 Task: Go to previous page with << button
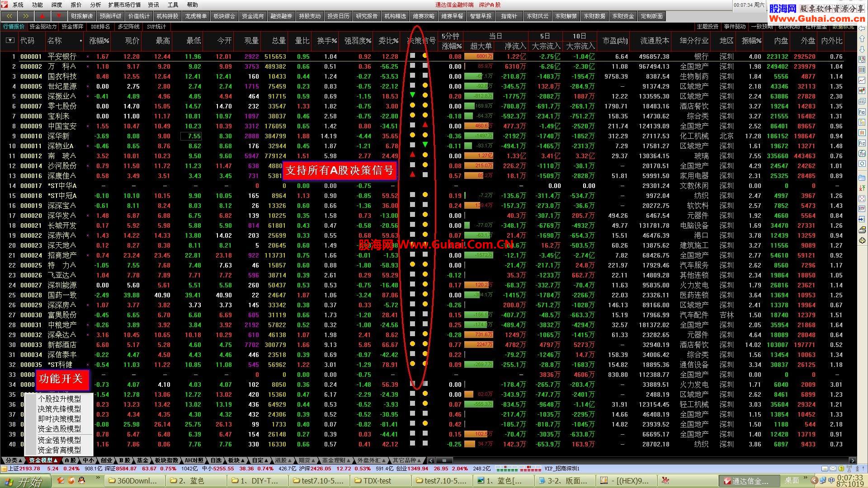tap(9, 16)
